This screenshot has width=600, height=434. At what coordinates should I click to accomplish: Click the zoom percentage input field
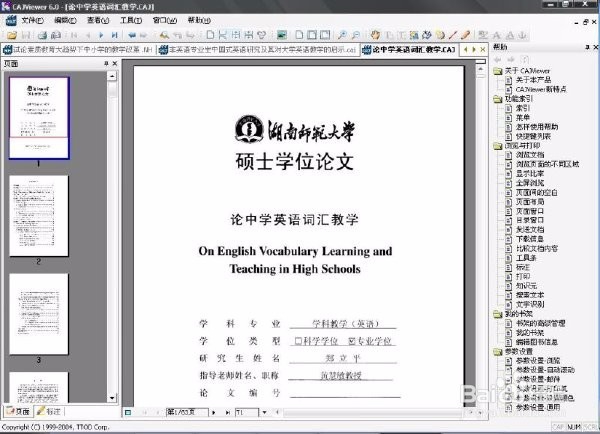tap(247, 413)
